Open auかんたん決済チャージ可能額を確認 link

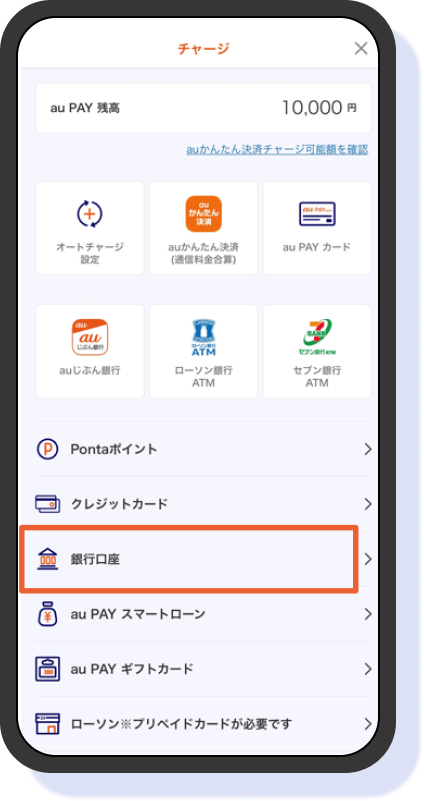tap(277, 150)
